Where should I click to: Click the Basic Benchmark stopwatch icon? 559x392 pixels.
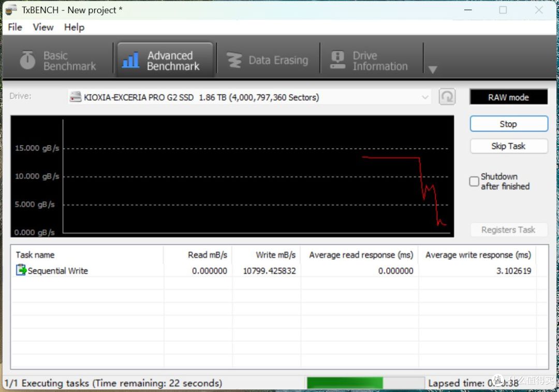point(27,60)
